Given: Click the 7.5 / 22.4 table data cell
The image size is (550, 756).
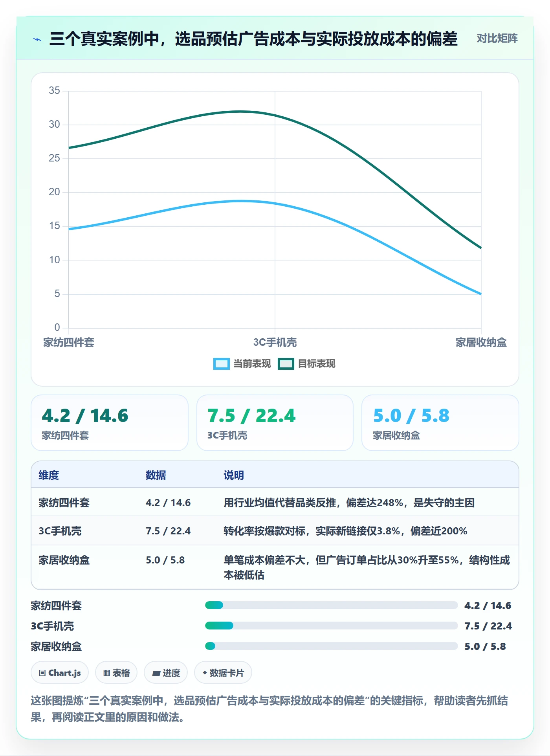Looking at the screenshot, I should tap(168, 531).
